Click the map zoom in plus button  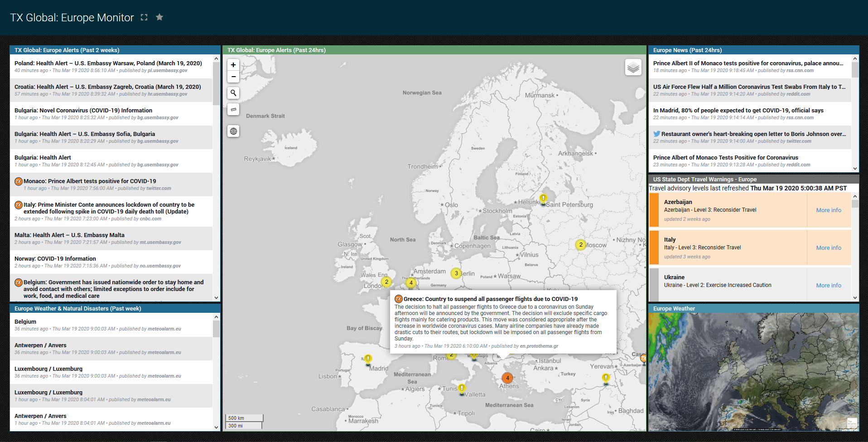point(233,65)
